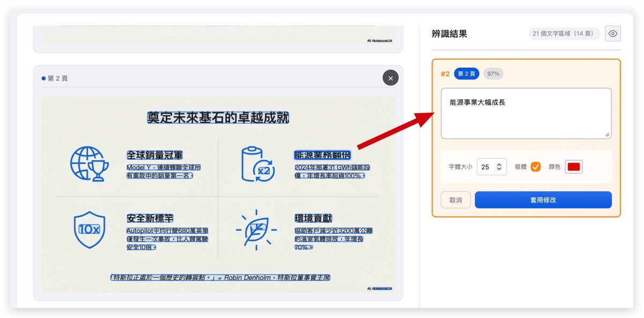Click the 套用修改 apply button
The height and width of the screenshot is (318, 644).
tap(543, 200)
